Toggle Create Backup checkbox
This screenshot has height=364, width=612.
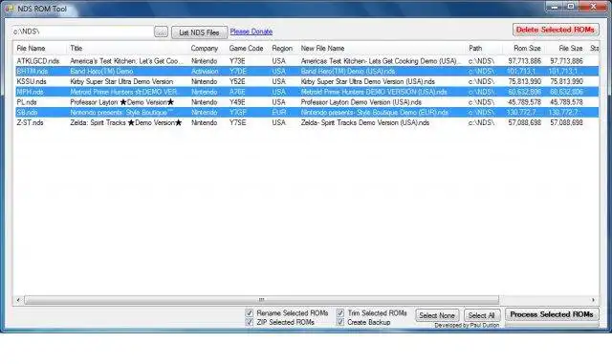340,322
